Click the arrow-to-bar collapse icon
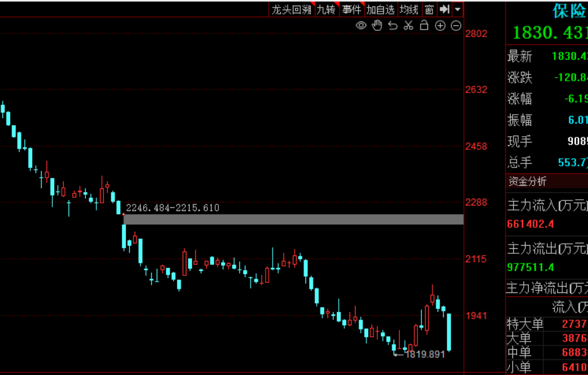 (444, 9)
